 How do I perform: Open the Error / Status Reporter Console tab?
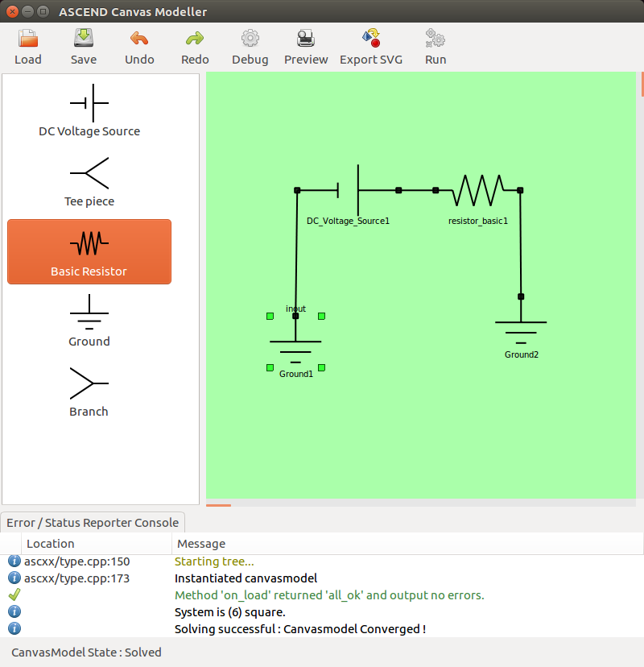[x=93, y=522]
